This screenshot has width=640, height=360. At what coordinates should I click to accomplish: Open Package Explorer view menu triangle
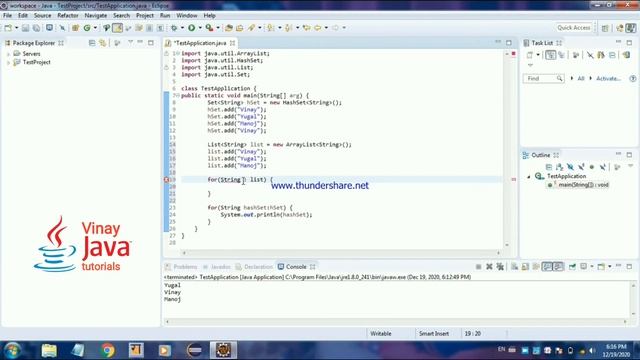point(130,42)
